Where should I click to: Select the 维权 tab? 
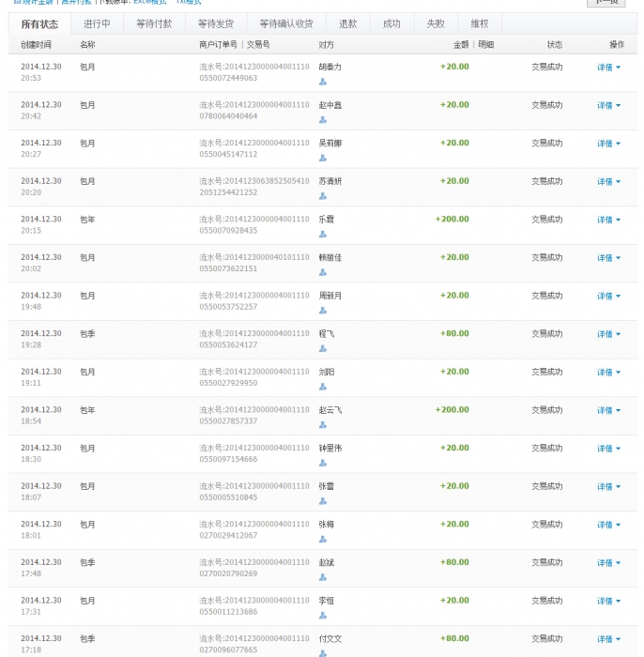(479, 24)
